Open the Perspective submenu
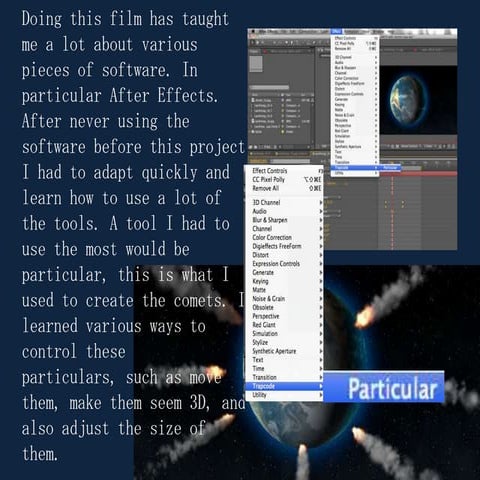Image resolution: width=480 pixels, height=480 pixels. tap(284, 316)
